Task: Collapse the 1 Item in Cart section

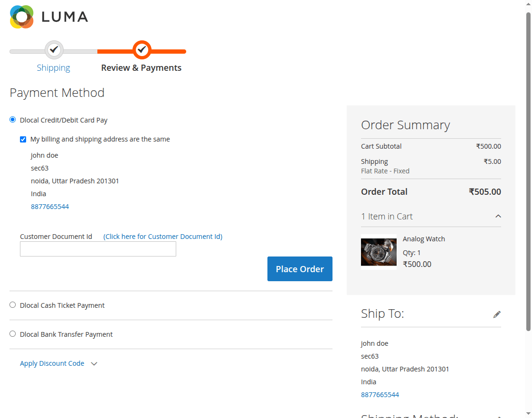Action: [x=498, y=216]
